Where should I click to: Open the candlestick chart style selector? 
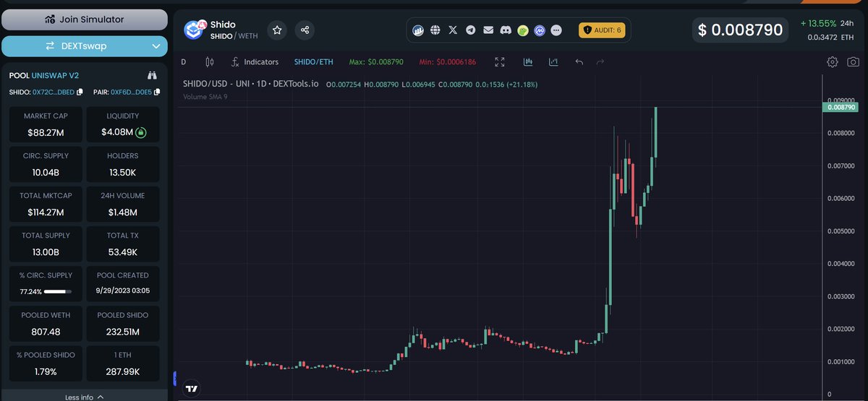coord(210,62)
